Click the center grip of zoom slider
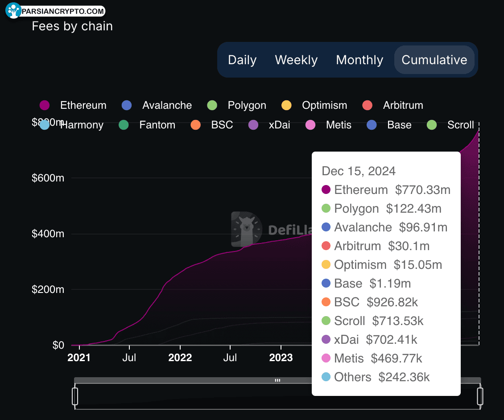 [277, 380]
